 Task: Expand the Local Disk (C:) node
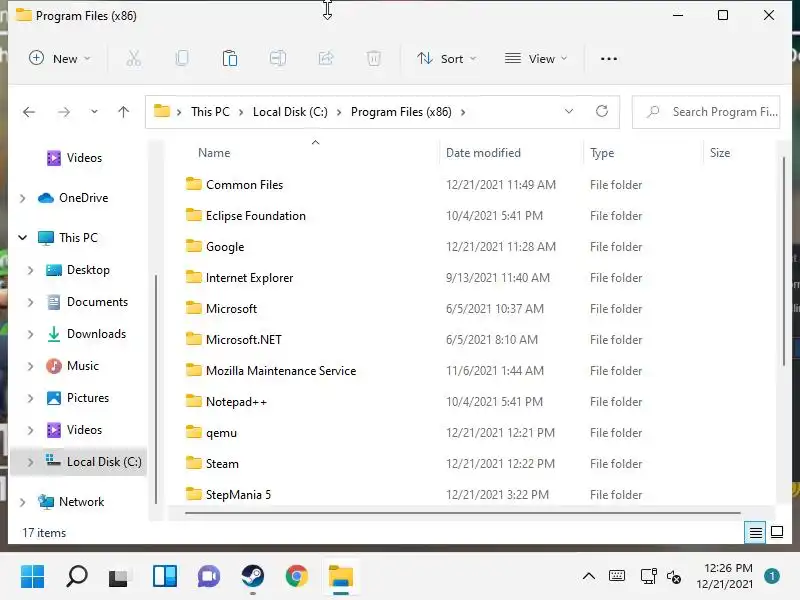[30, 462]
